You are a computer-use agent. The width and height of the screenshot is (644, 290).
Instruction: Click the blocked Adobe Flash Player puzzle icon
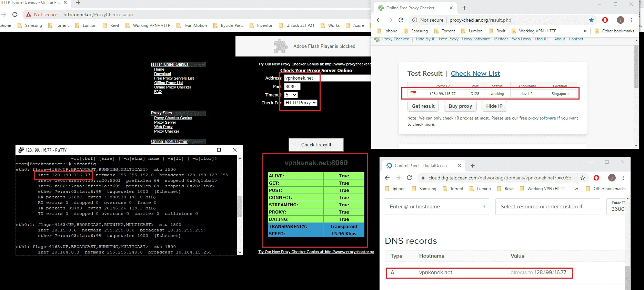[x=281, y=46]
